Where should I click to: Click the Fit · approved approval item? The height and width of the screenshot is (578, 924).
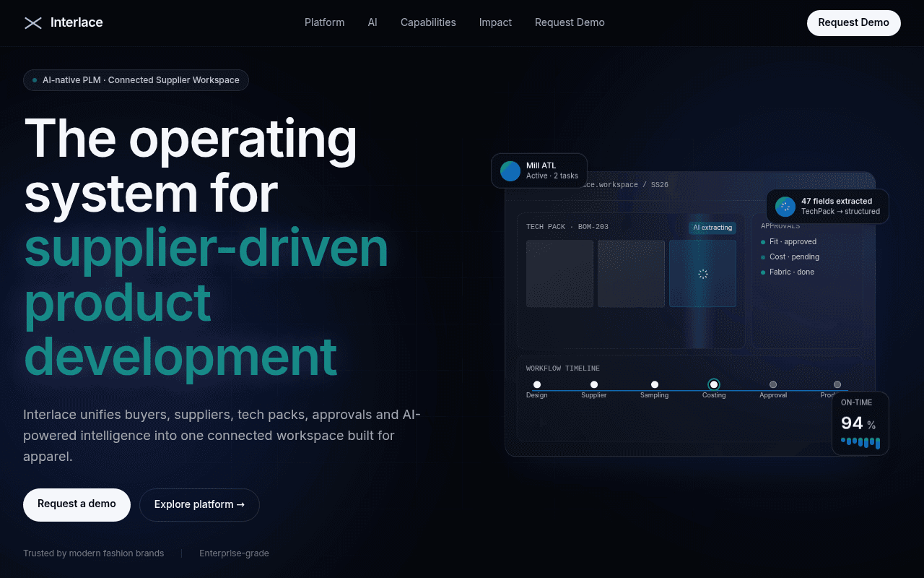pyautogui.click(x=789, y=242)
